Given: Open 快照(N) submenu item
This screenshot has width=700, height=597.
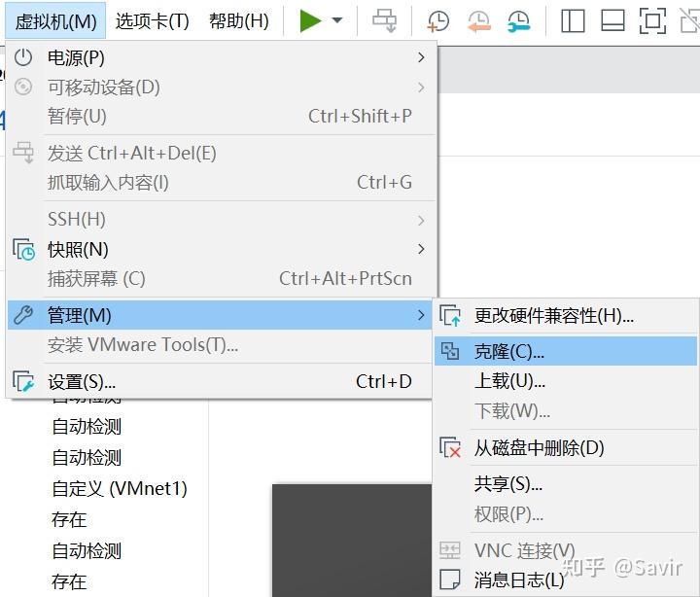Looking at the screenshot, I should [222, 249].
